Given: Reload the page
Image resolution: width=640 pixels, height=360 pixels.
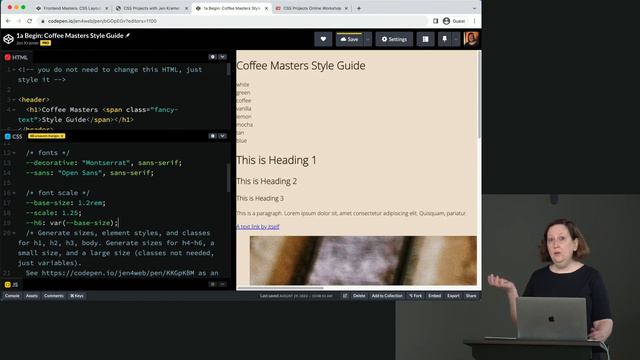Looking at the screenshot, I should coord(29,21).
